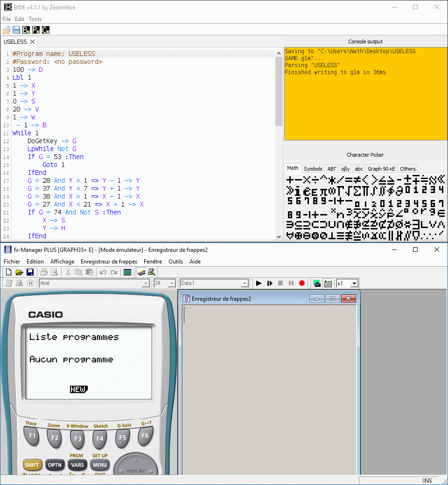Click the undo arrow in fx-Manager toolbar
448x485 pixels.
[103, 272]
